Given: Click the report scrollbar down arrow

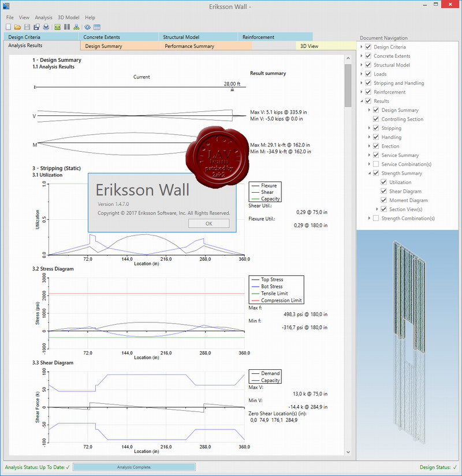Looking at the screenshot, I should click(x=348, y=452).
